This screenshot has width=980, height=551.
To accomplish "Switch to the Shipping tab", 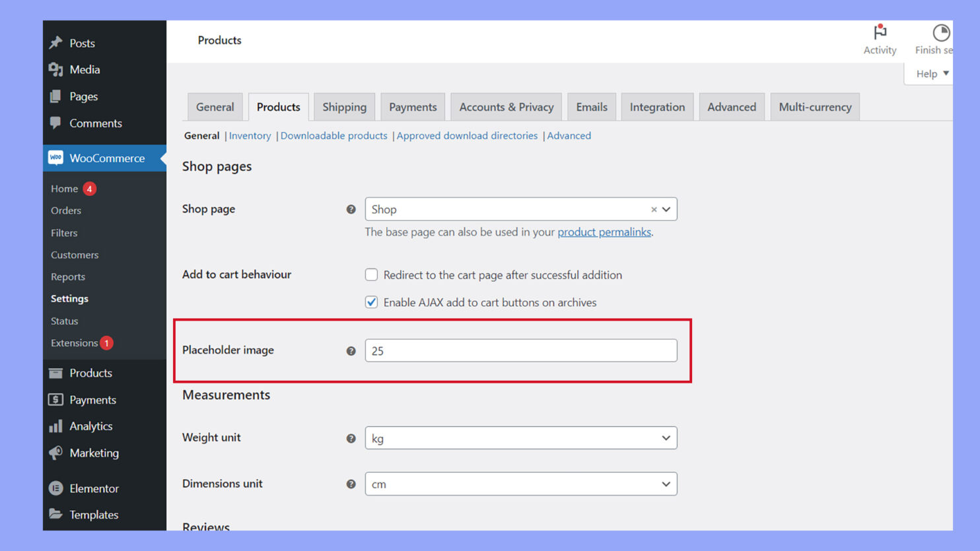I will [344, 106].
